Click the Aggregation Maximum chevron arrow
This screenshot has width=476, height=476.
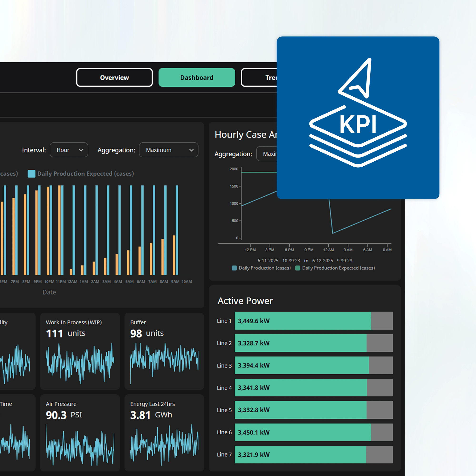point(191,150)
